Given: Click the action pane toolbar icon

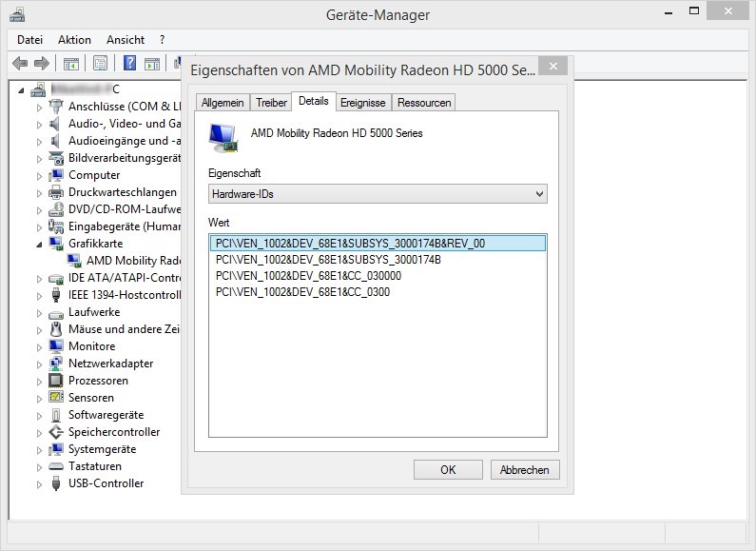Looking at the screenshot, I should 152,63.
